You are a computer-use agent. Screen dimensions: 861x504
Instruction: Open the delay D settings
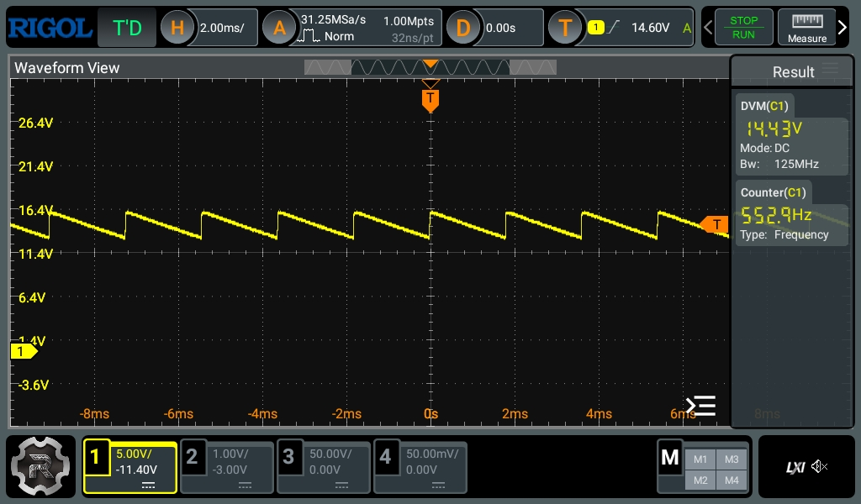[462, 28]
